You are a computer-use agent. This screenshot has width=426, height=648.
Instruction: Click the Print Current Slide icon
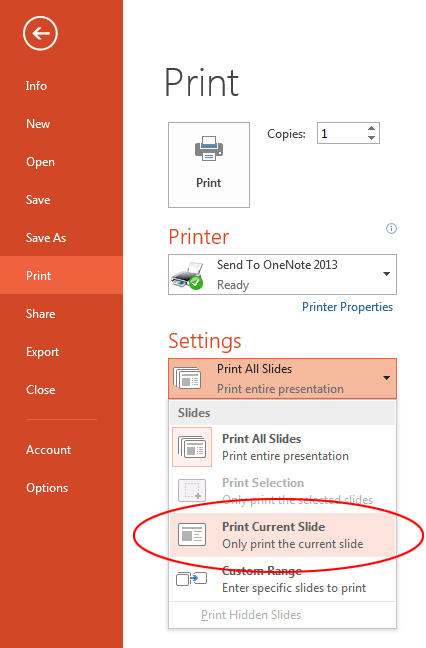192,534
